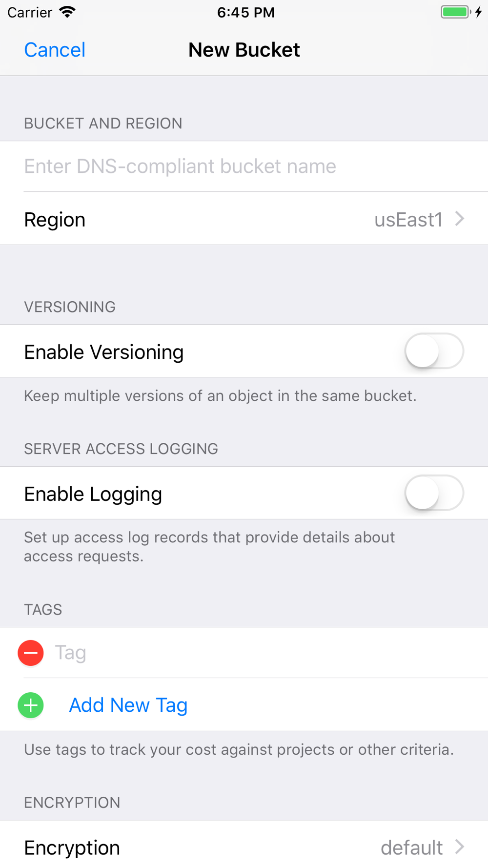The width and height of the screenshot is (488, 868).
Task: Click the charging lightning bolt icon
Action: (479, 12)
